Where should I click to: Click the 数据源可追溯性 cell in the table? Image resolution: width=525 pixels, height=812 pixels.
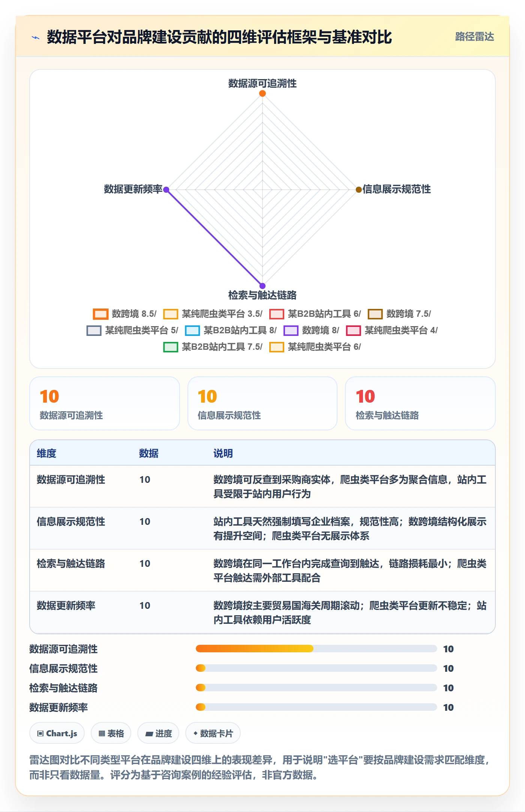tap(71, 479)
